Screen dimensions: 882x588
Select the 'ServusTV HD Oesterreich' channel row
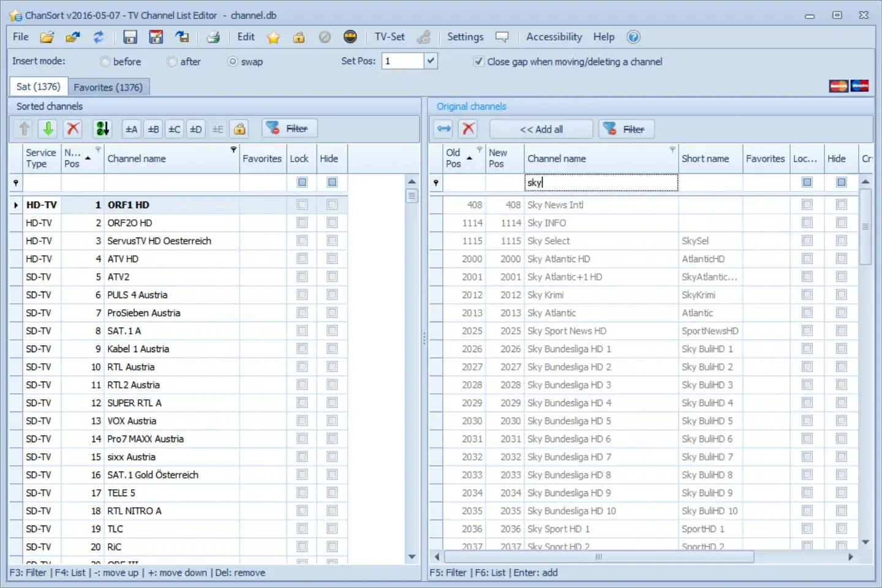[179, 241]
